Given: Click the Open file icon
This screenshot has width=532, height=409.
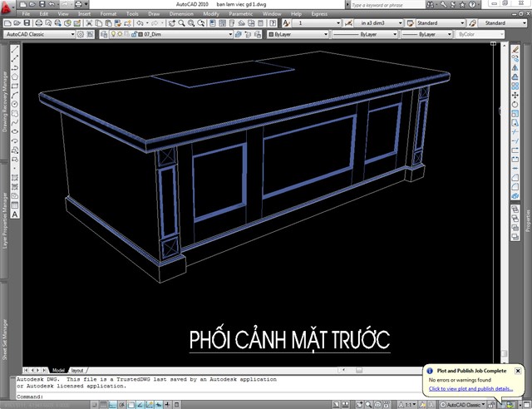Looking at the screenshot, I should [17, 23].
